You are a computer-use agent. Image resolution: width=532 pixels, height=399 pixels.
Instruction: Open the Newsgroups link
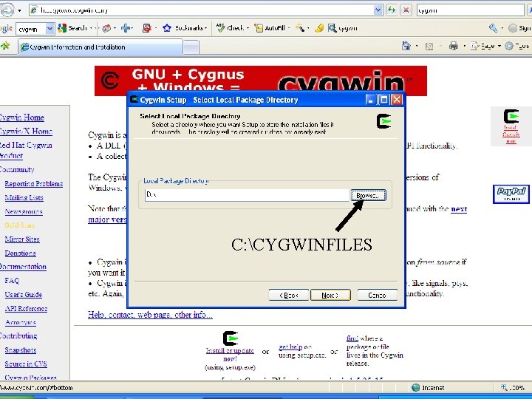(24, 211)
